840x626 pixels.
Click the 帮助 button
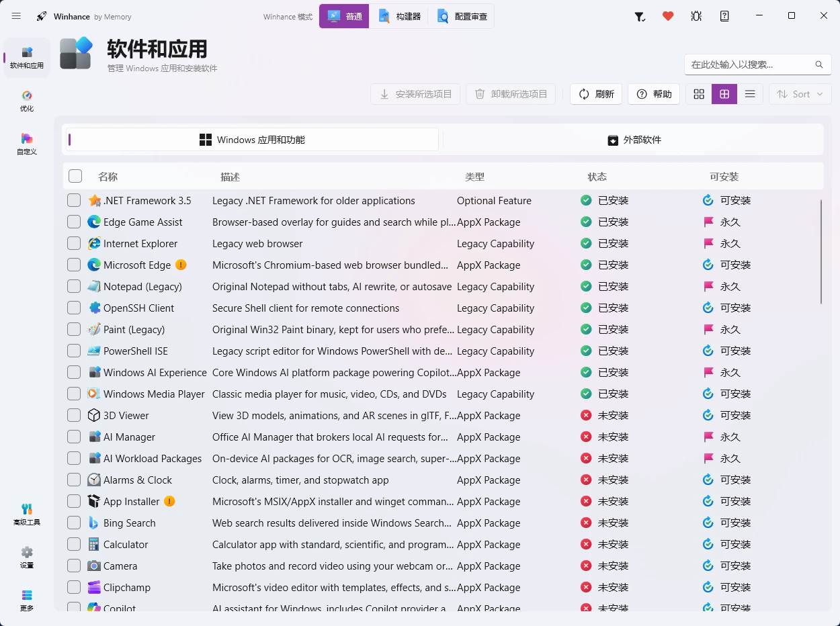point(654,94)
